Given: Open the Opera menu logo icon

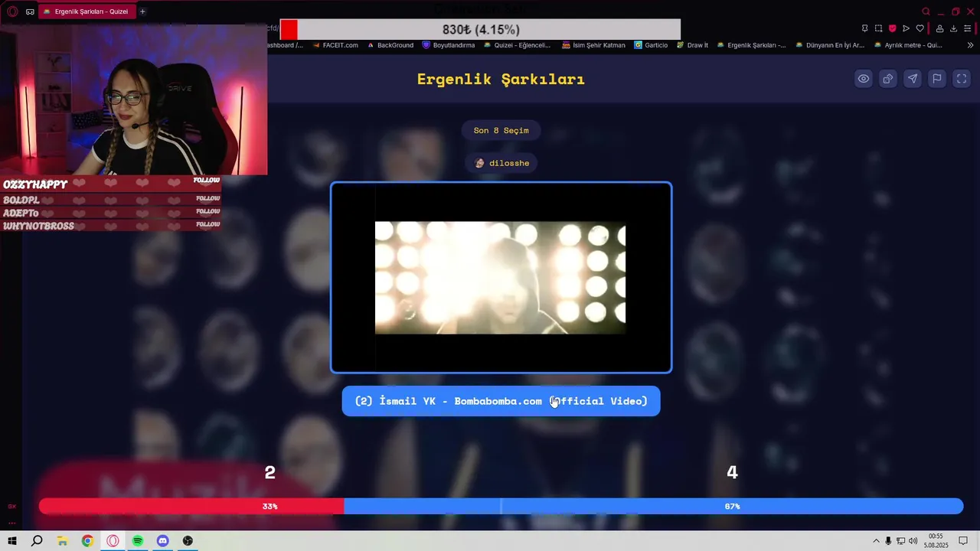Looking at the screenshot, I should [x=11, y=11].
